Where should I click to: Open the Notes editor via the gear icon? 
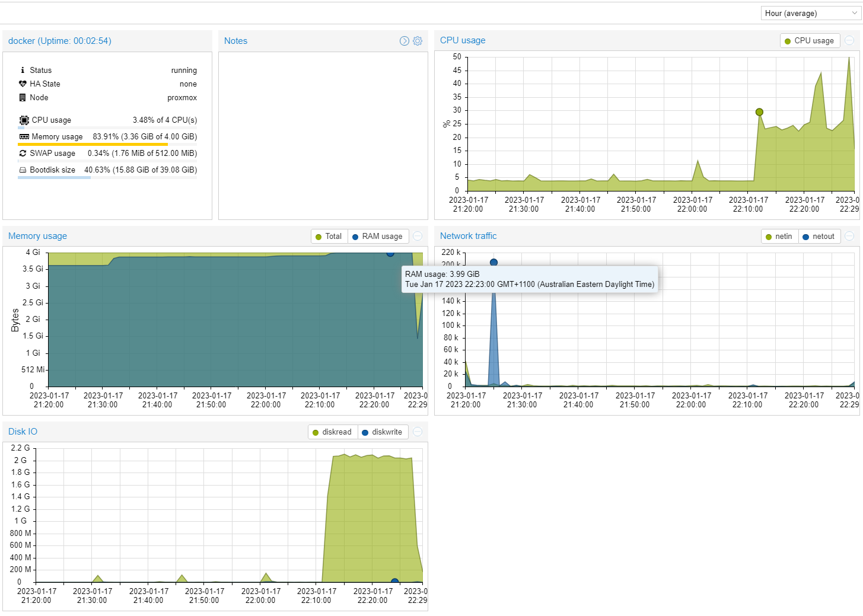tap(418, 40)
